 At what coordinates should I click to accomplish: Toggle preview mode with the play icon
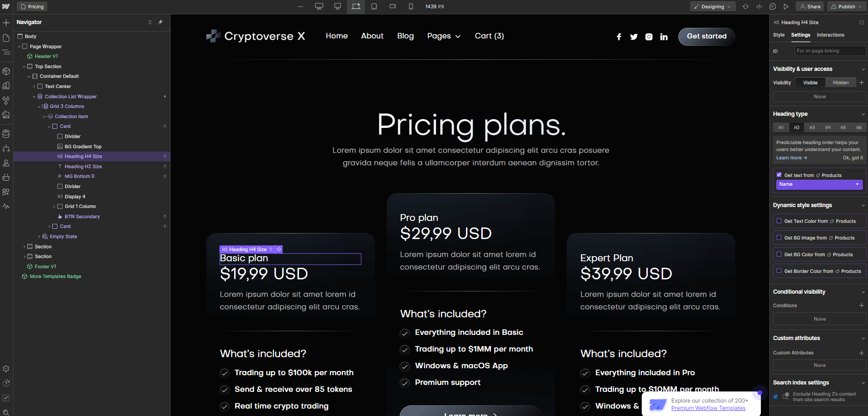[786, 6]
